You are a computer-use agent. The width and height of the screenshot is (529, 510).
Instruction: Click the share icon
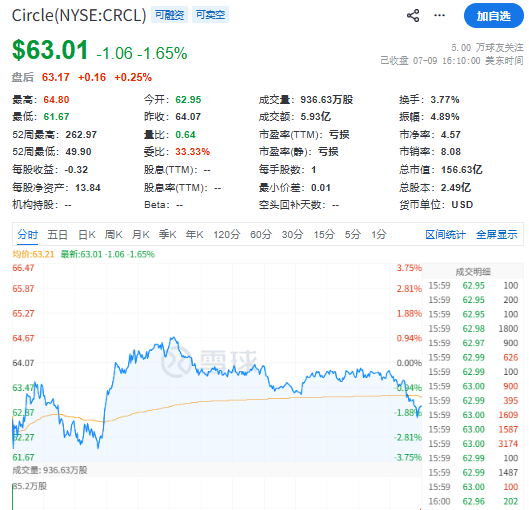click(413, 16)
